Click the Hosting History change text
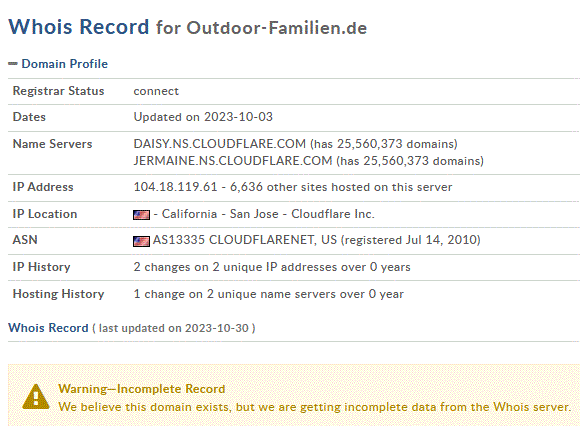The width and height of the screenshot is (581, 427). [269, 294]
